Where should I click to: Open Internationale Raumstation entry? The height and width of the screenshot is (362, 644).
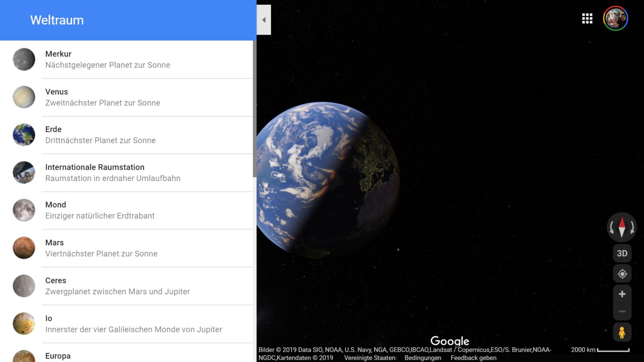pyautogui.click(x=126, y=173)
